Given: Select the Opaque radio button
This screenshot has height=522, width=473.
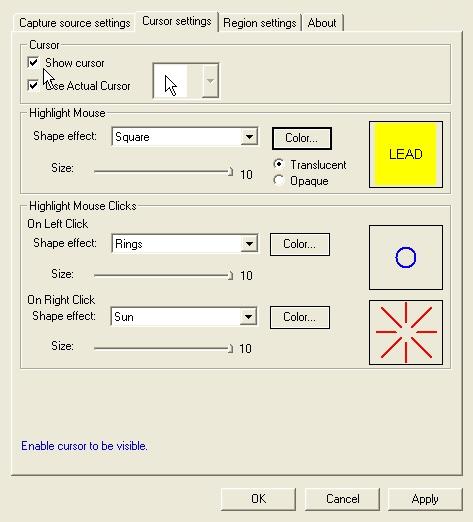Looking at the screenshot, I should pyautogui.click(x=279, y=180).
